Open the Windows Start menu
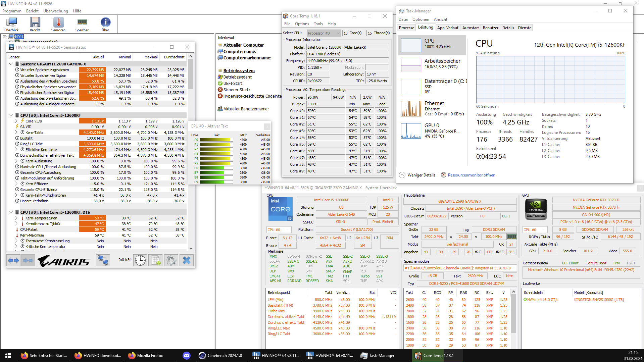Viewport: 644px width, 362px height. [x=8, y=356]
